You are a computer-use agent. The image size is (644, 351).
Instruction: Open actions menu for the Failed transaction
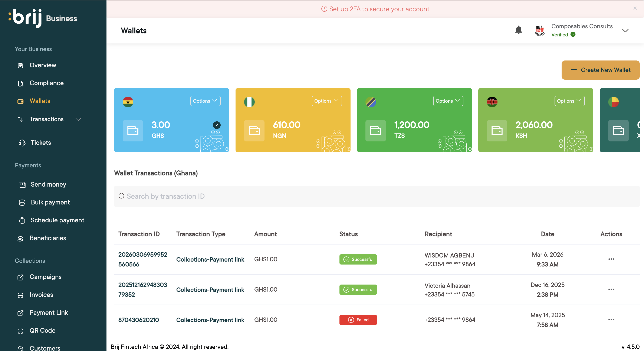611,319
